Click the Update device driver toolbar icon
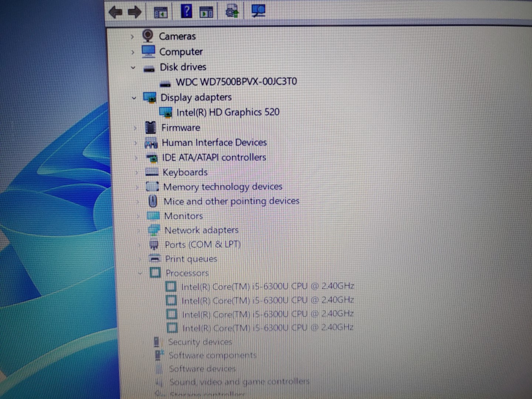 (232, 11)
